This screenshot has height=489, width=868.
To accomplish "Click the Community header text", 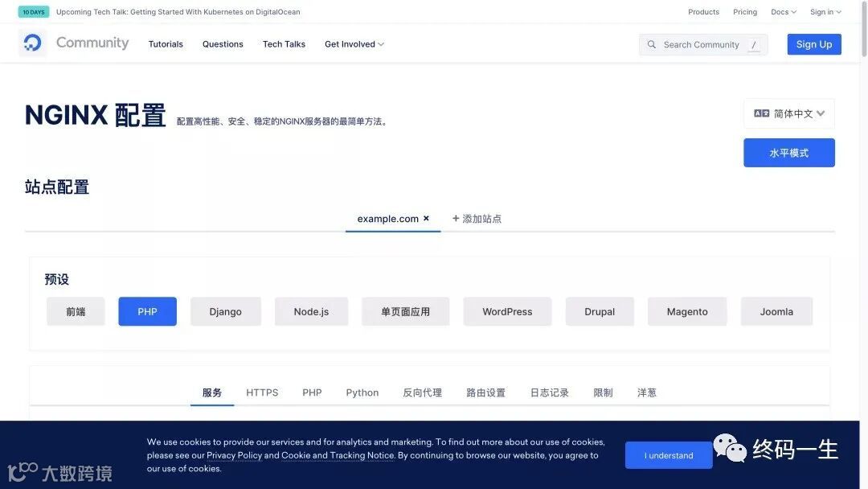I will point(92,43).
